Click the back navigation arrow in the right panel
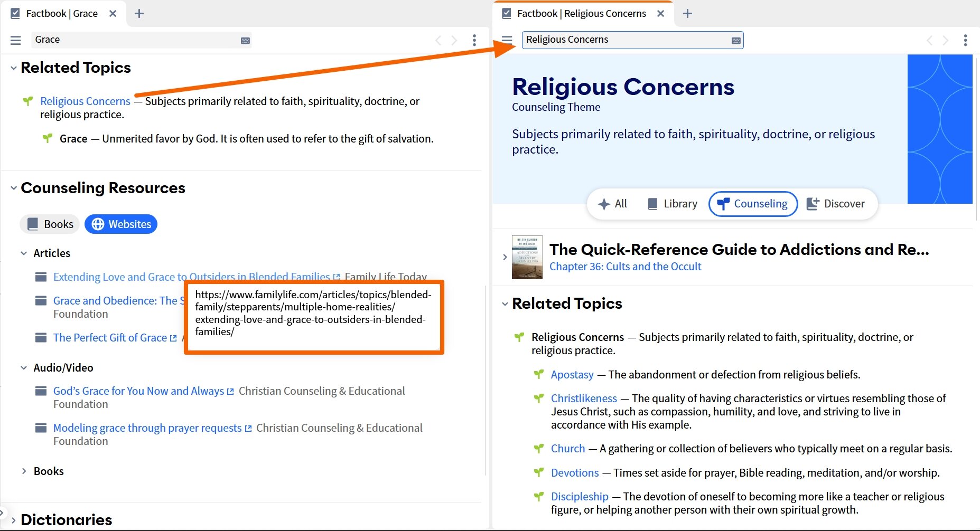The width and height of the screenshot is (980, 531). tap(929, 40)
